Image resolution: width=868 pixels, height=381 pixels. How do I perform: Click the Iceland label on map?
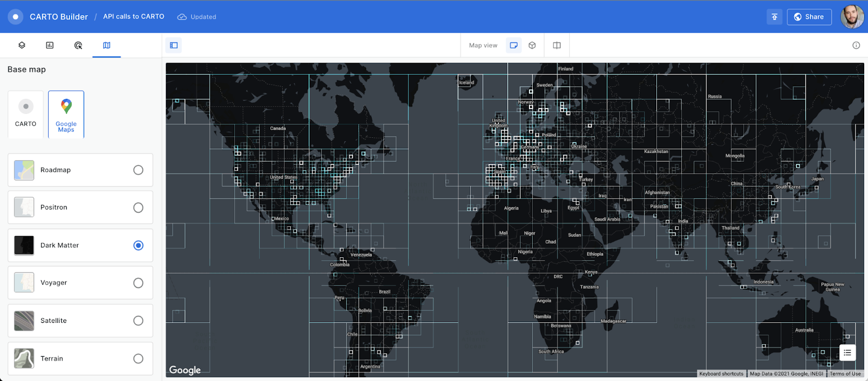pyautogui.click(x=467, y=82)
